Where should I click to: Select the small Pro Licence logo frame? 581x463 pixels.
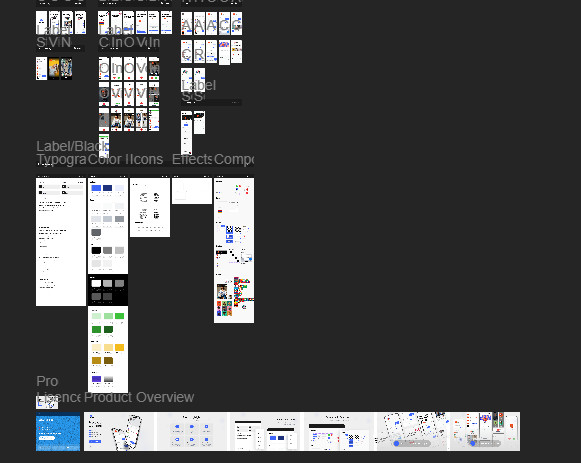[47, 402]
